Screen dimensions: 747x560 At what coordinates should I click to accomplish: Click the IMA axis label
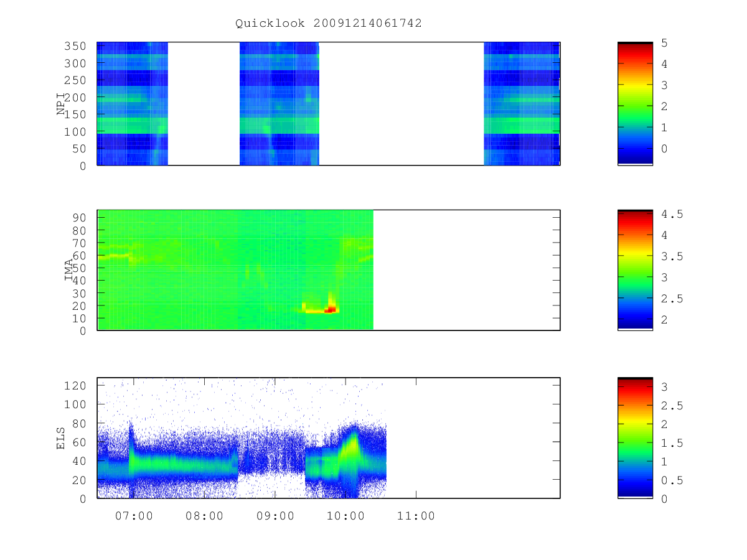click(69, 270)
